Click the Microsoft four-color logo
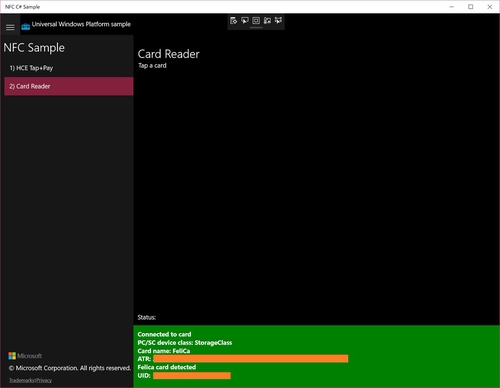 12,356
